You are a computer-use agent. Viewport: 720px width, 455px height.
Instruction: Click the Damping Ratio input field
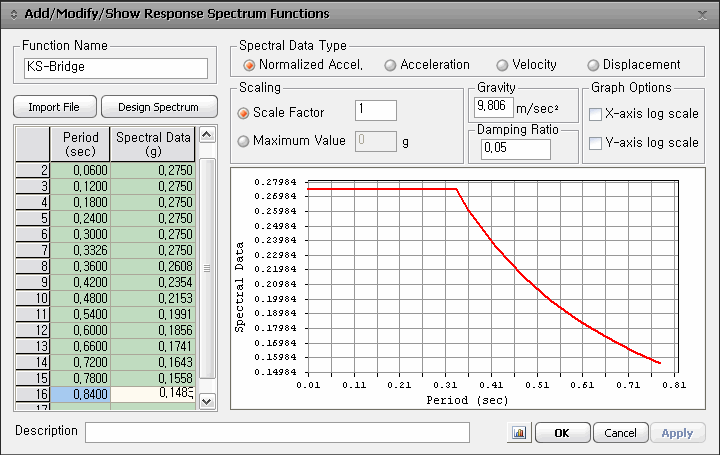[x=514, y=149]
